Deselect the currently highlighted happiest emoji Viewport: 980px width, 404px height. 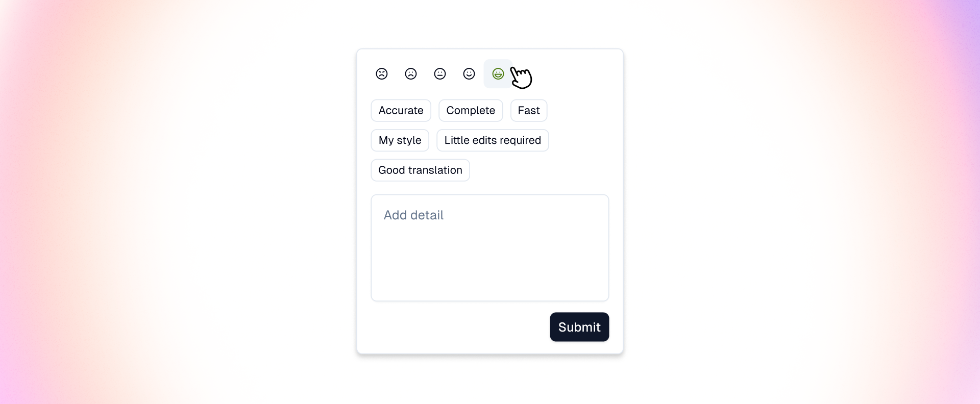(498, 73)
